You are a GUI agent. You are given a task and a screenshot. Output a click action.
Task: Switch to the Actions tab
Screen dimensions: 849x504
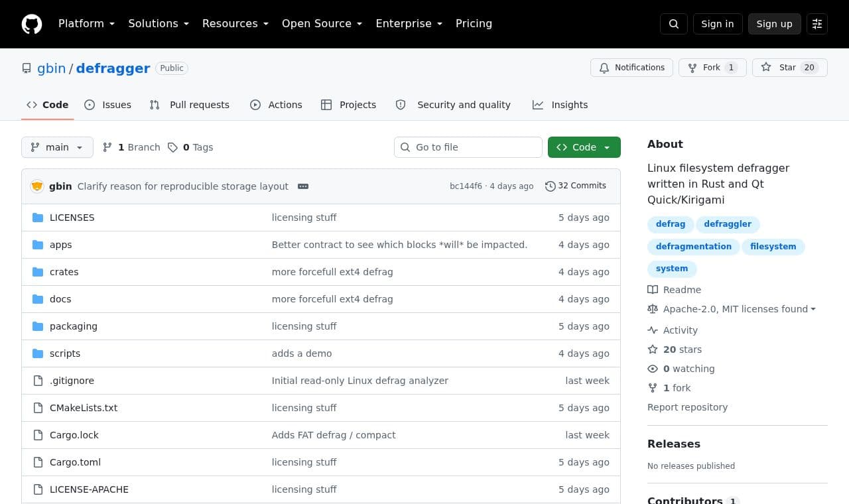pyautogui.click(x=276, y=105)
